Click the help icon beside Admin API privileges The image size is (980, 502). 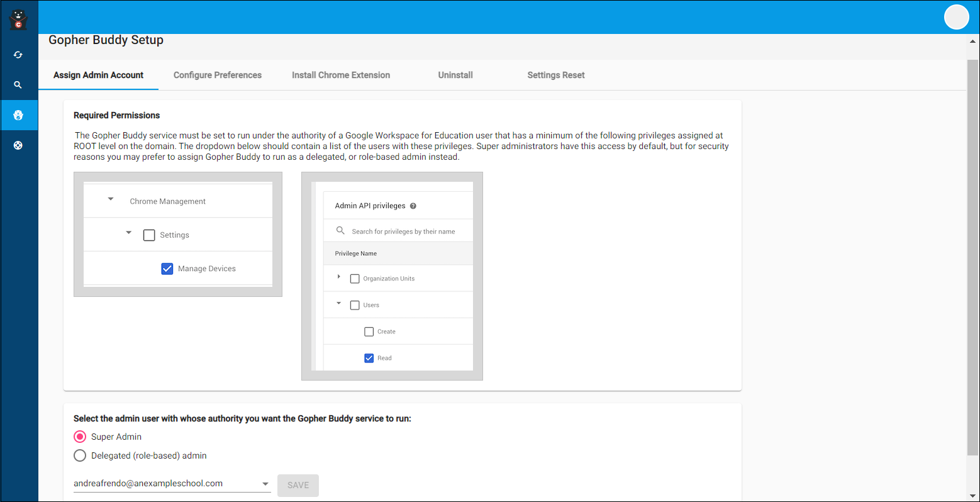click(x=413, y=206)
